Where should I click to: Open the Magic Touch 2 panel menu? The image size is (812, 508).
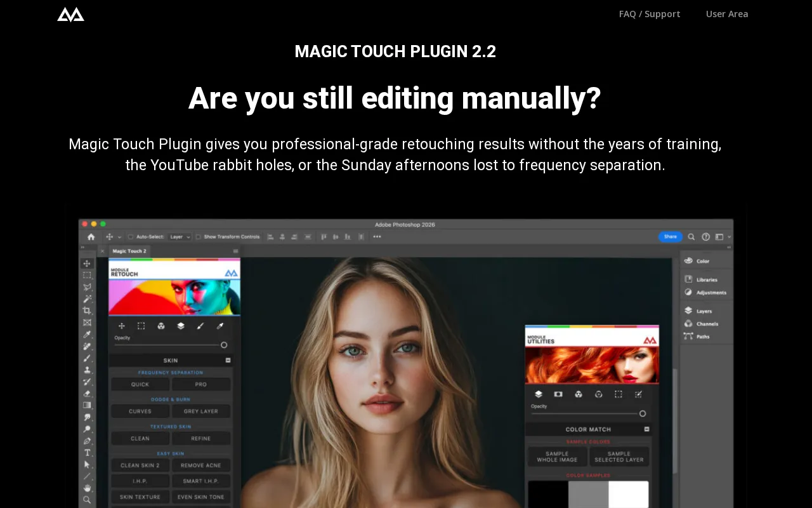click(x=235, y=251)
